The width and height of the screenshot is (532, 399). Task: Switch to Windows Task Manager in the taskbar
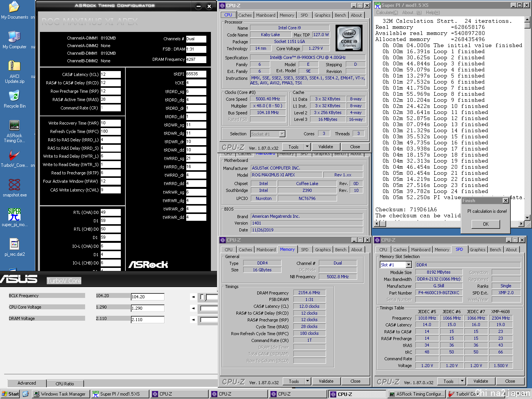click(61, 394)
